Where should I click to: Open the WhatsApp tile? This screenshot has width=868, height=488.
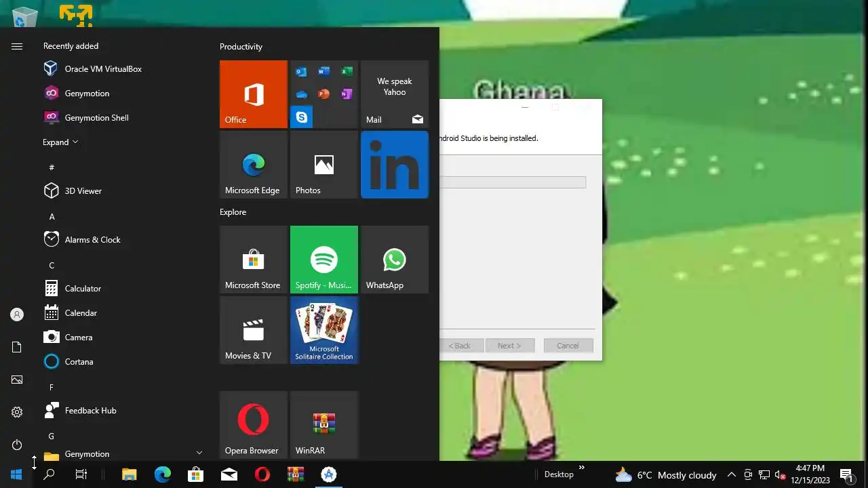395,260
